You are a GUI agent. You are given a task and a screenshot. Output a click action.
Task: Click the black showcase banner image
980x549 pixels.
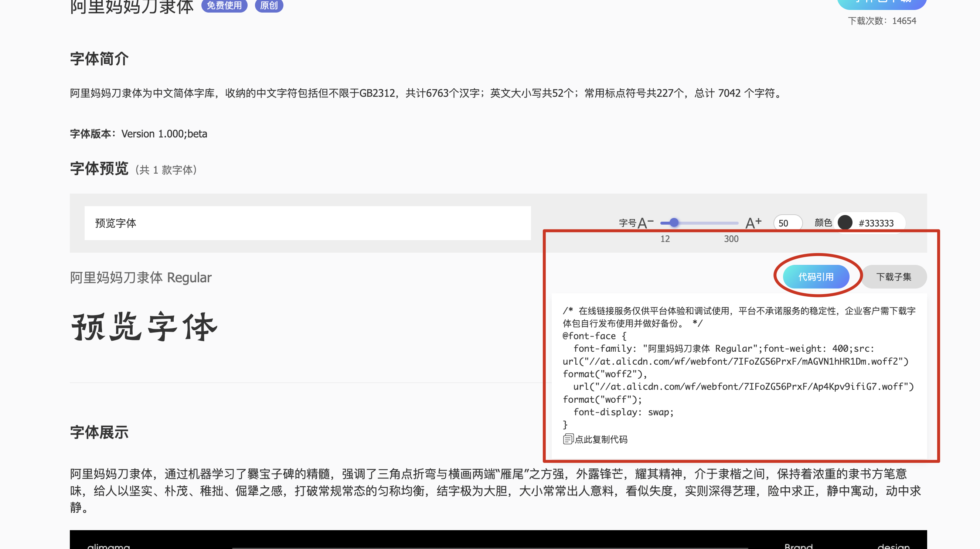pos(498,539)
